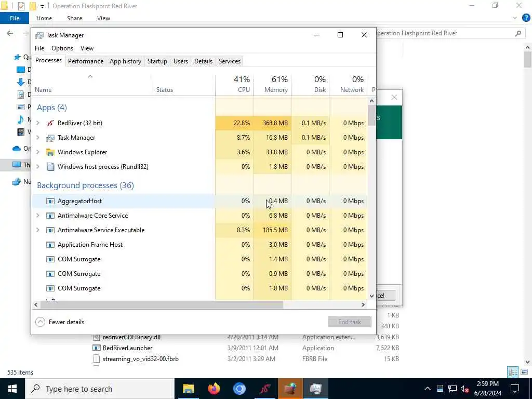Click the Antimalware Core Service icon
This screenshot has width=532, height=399.
(50, 216)
